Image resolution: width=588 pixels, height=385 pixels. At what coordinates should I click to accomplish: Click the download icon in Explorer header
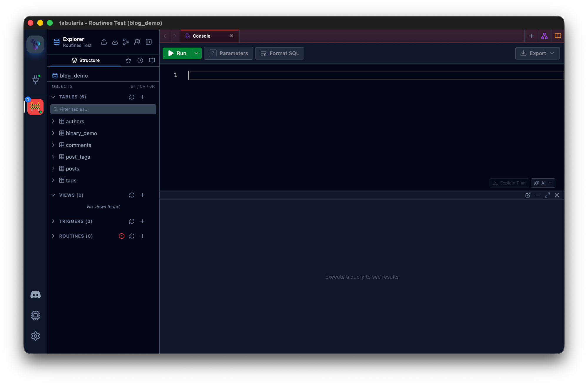point(115,42)
